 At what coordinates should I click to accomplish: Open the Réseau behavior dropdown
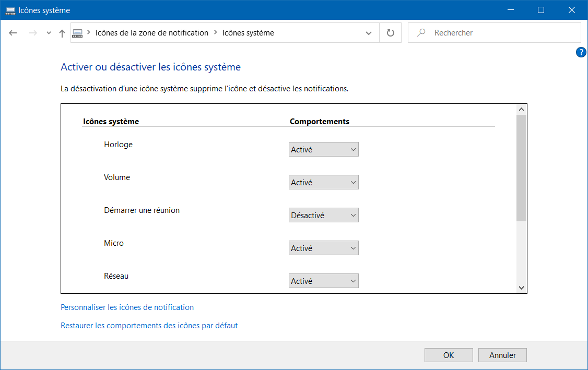324,281
